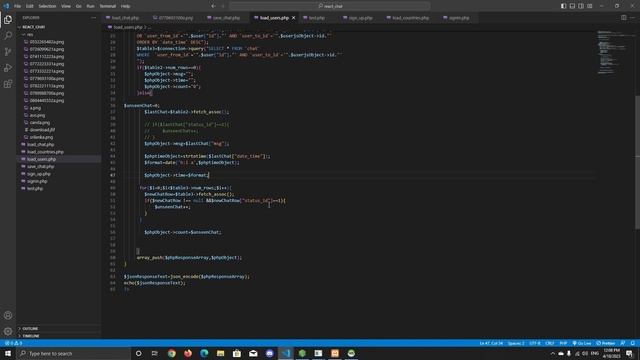Viewport: 640px width, 360px height.
Task: Open the Edit menu
Action: tap(30, 6)
